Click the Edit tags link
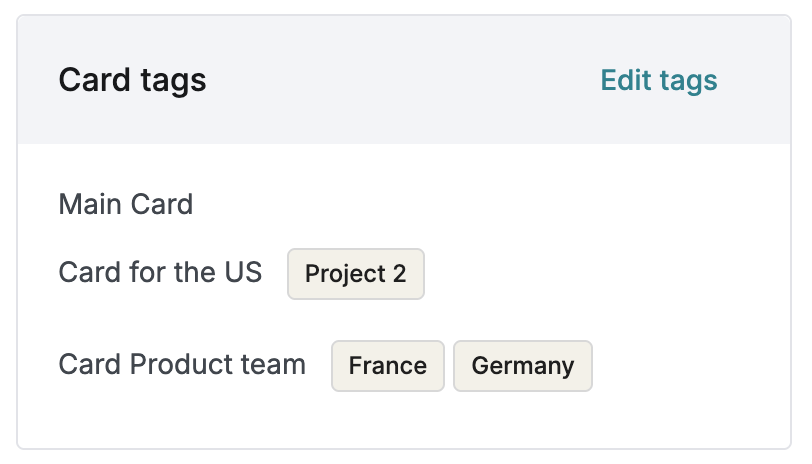This screenshot has height=464, width=812. (x=658, y=80)
